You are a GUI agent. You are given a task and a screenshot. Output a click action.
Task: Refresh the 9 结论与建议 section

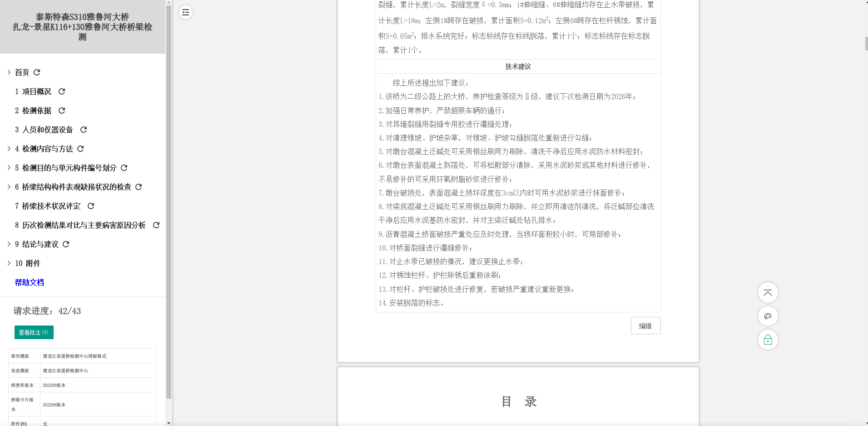coord(66,244)
